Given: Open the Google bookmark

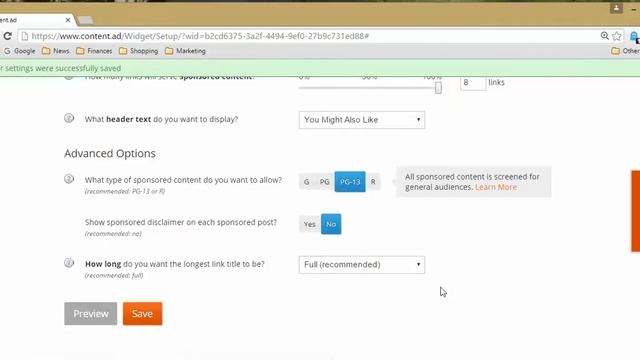Looking at the screenshot, I should pyautogui.click(x=19, y=51).
